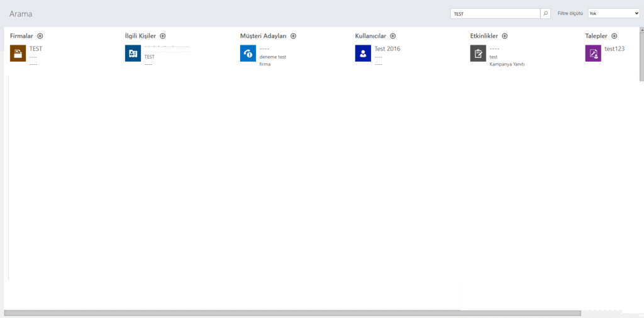Click the plus icon beside Talepler

[x=614, y=36]
